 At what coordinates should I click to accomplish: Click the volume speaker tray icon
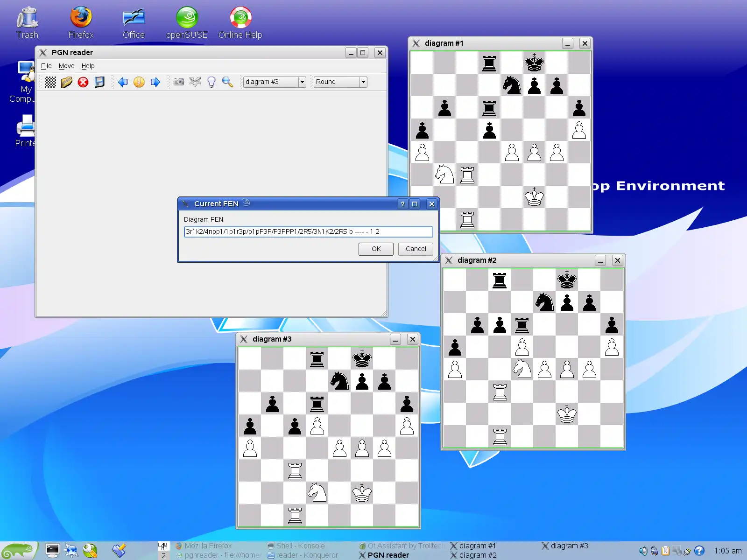coord(643,551)
